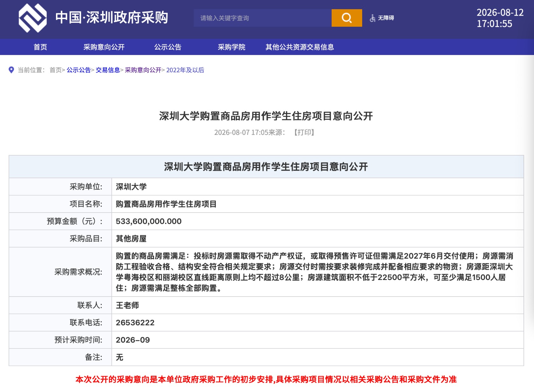Image resolution: width=534 pixels, height=392 pixels.
Task: Open the 采购意向公开 navigation tab
Action: (x=104, y=47)
